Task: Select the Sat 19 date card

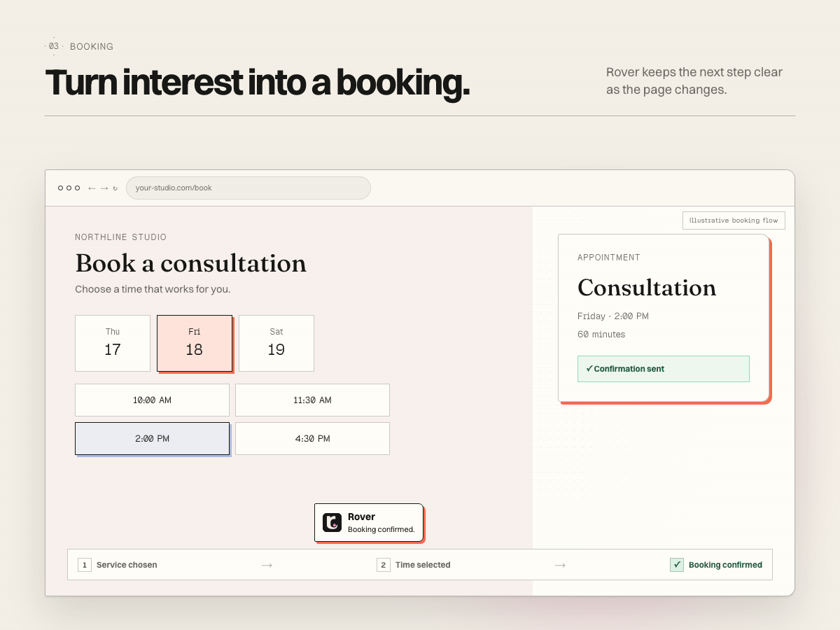Action: click(276, 343)
